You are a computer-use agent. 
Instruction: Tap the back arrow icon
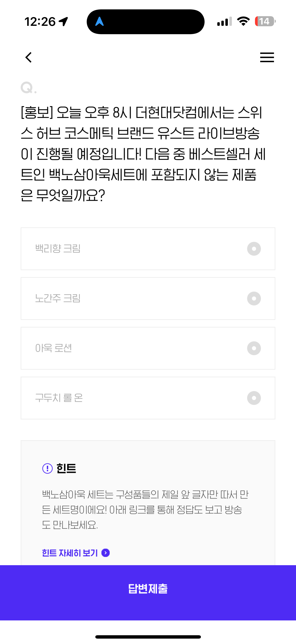[x=29, y=57]
